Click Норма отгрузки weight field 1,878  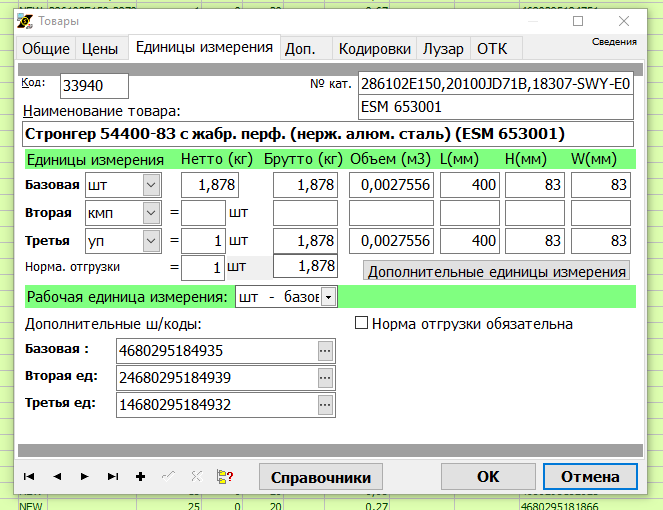point(305,266)
